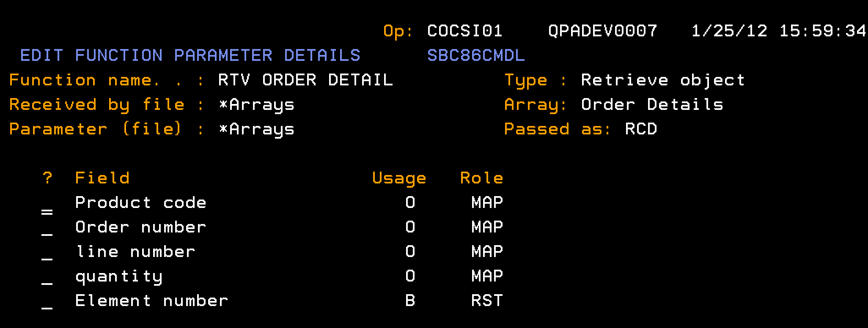Image resolution: width=868 pixels, height=328 pixels.
Task: Click the selection field beside line number
Action: (47, 253)
